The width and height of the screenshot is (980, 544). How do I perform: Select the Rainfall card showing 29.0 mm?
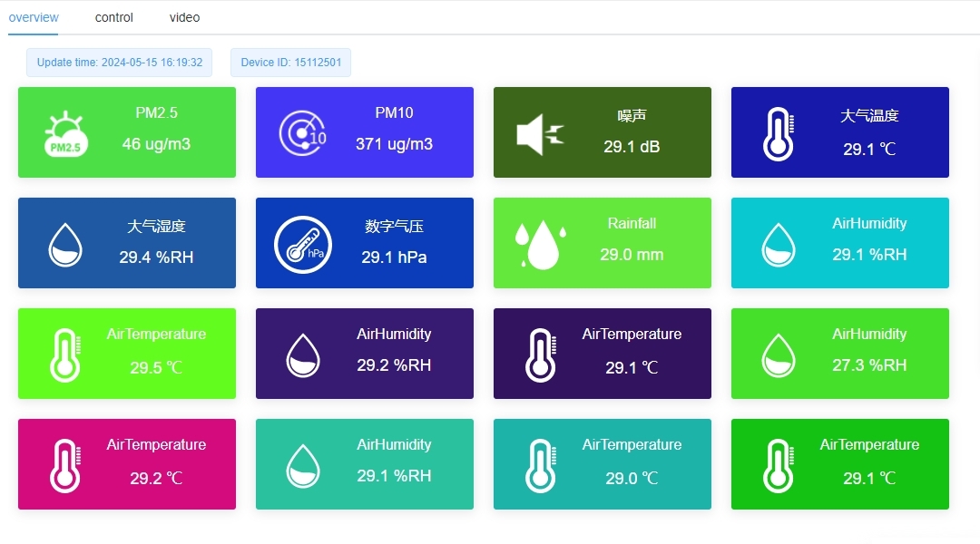coord(602,243)
